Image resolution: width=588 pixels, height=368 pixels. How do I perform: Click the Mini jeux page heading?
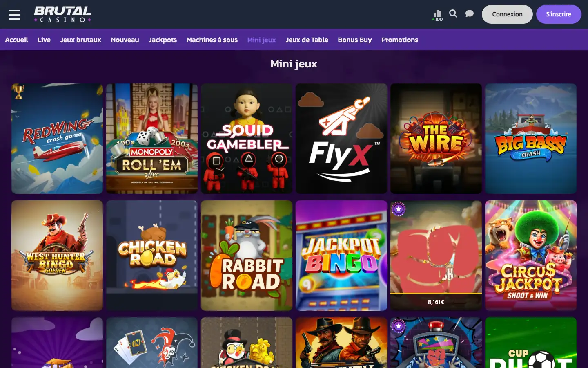294,64
